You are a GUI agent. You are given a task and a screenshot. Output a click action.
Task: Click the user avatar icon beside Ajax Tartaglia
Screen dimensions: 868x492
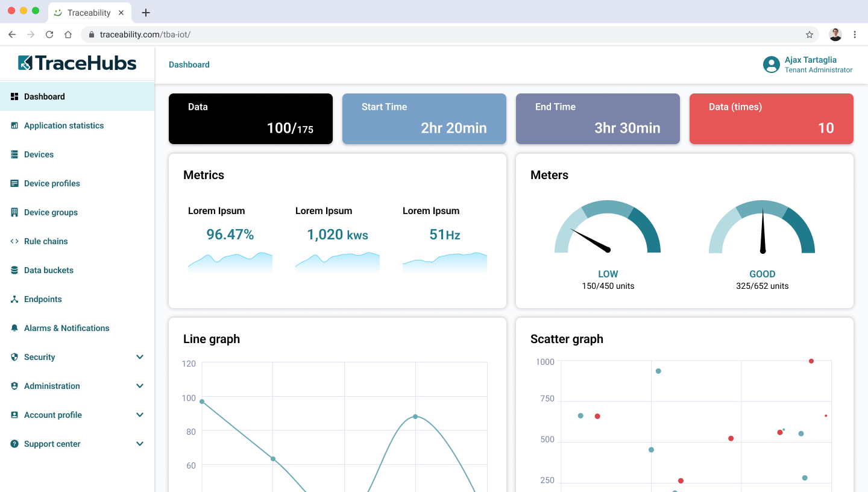point(771,65)
